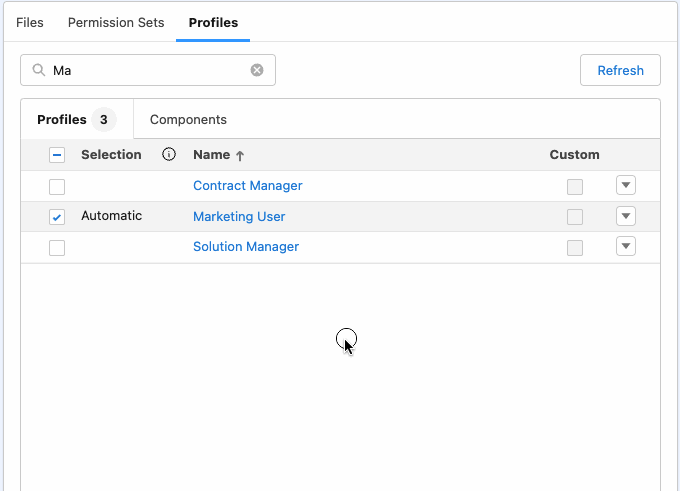Toggle the select-all header checkbox
This screenshot has width=680, height=491.
(x=57, y=155)
